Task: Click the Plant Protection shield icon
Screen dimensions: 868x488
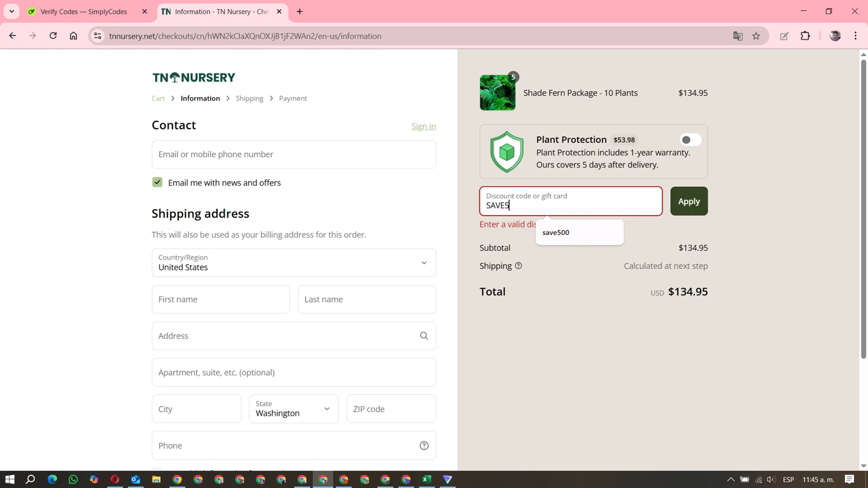Action: click(x=507, y=151)
